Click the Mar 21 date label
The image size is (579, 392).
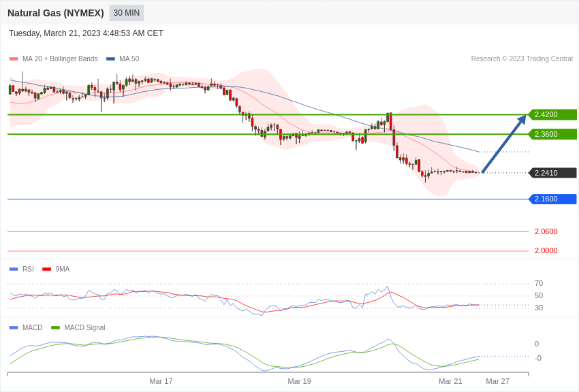click(450, 381)
